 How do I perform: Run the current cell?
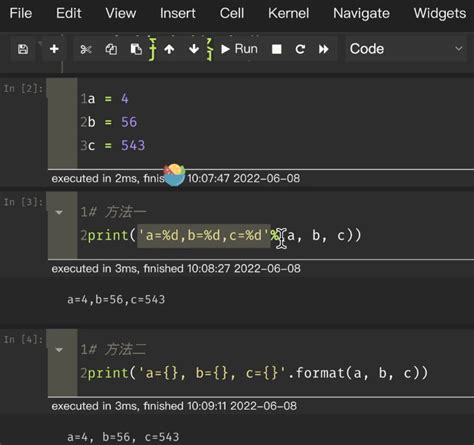(x=240, y=49)
